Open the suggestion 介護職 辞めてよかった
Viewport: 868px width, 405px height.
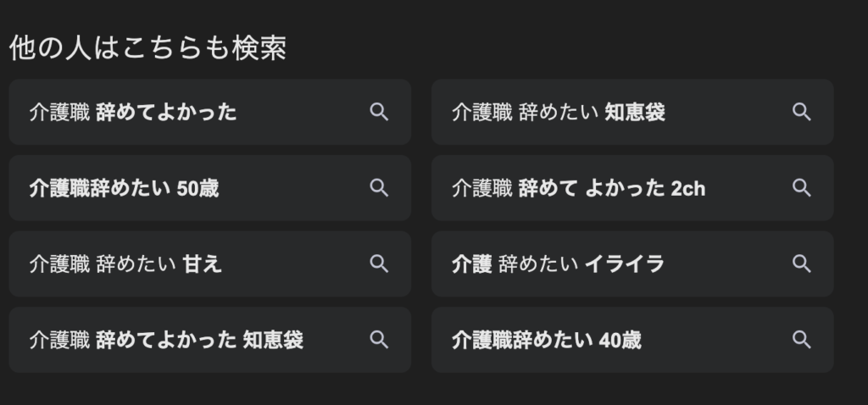[x=210, y=113]
